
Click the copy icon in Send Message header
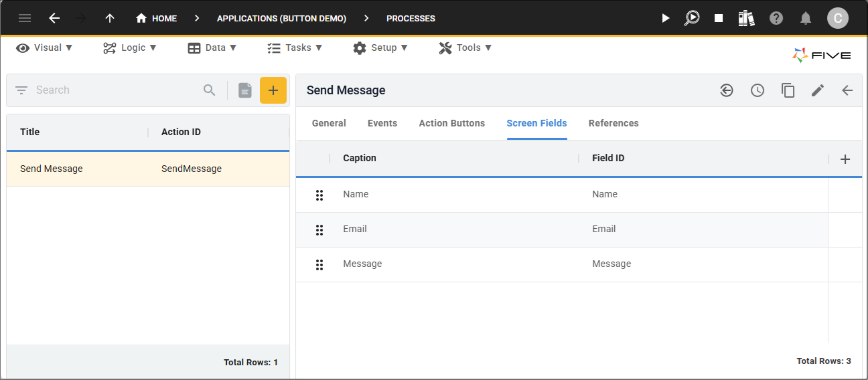click(788, 90)
